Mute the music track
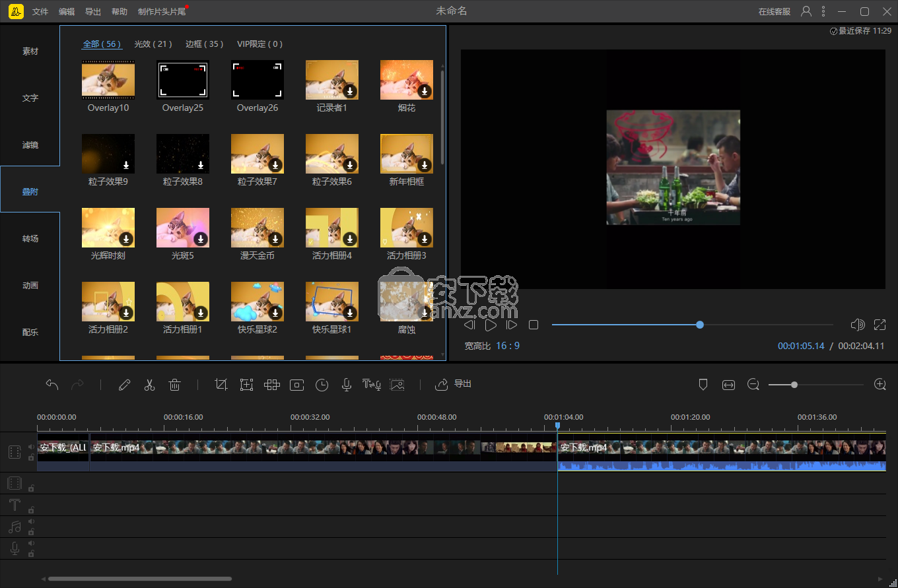Image resolution: width=898 pixels, height=588 pixels. pos(30,521)
